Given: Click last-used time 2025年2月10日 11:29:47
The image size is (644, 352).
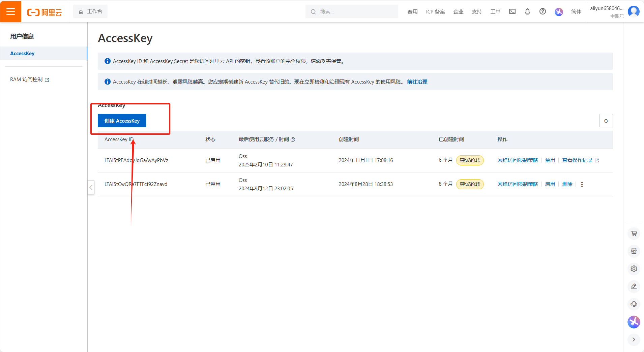Looking at the screenshot, I should (266, 165).
